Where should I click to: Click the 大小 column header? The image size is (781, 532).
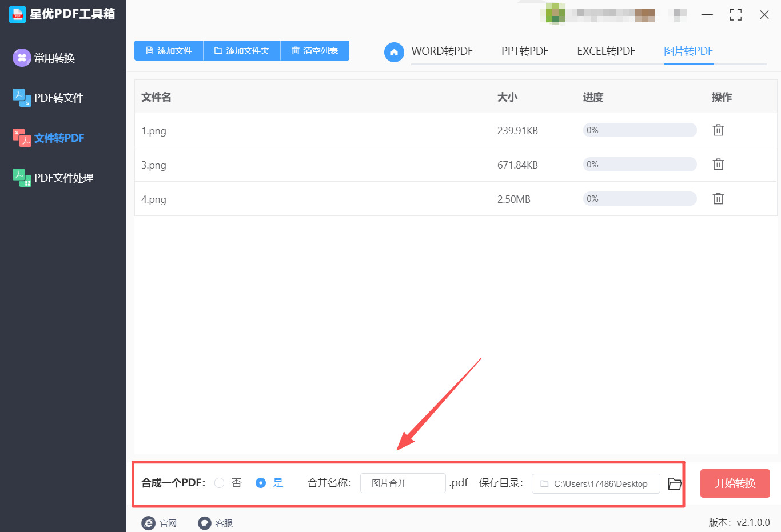point(507,97)
